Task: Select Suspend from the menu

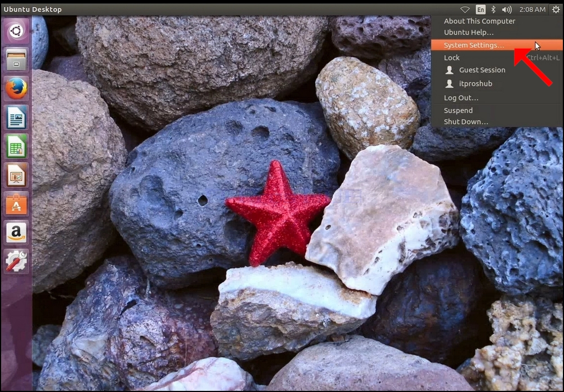Action: (x=497, y=110)
